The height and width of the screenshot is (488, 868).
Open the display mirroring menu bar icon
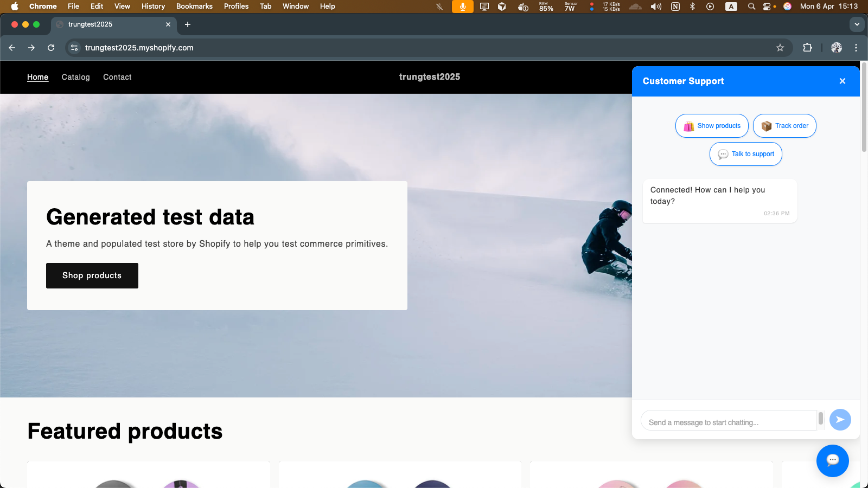click(x=484, y=7)
